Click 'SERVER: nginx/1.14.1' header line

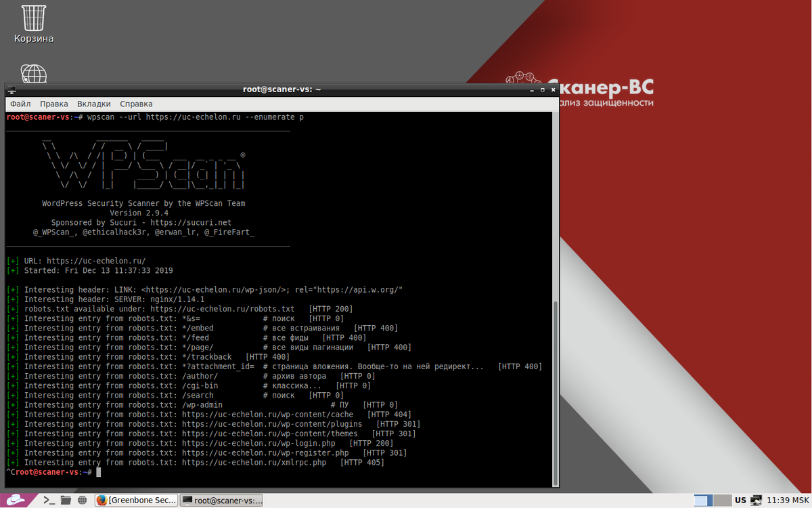(x=105, y=299)
